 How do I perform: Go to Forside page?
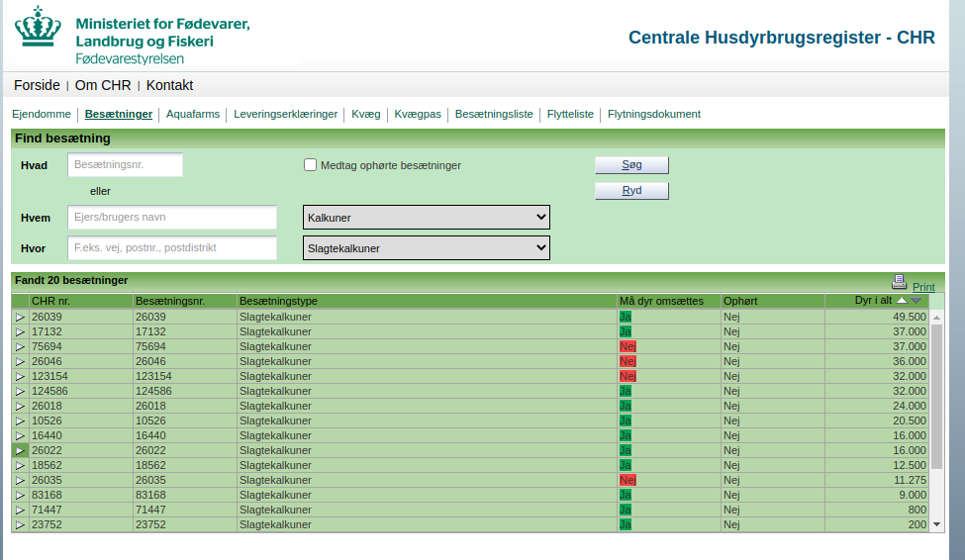click(x=37, y=85)
